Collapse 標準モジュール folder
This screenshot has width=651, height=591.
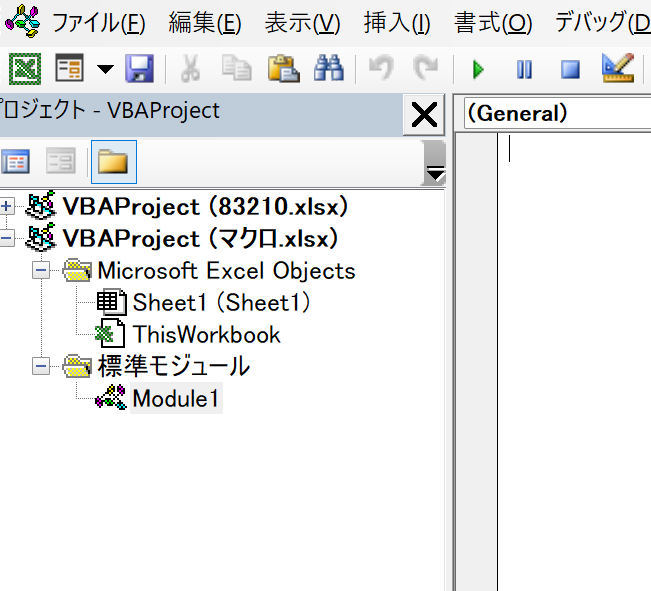pyautogui.click(x=41, y=366)
